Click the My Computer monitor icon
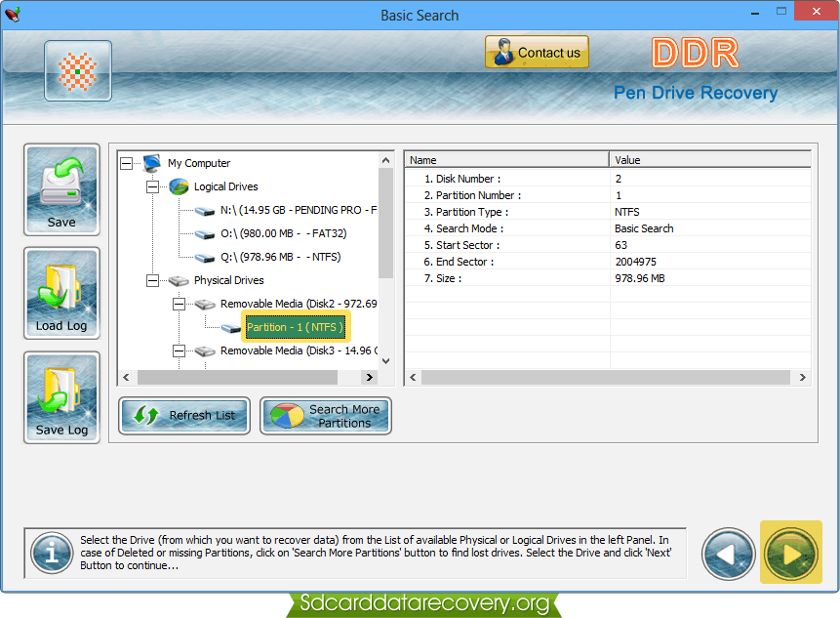The width and height of the screenshot is (840, 618). click(152, 162)
